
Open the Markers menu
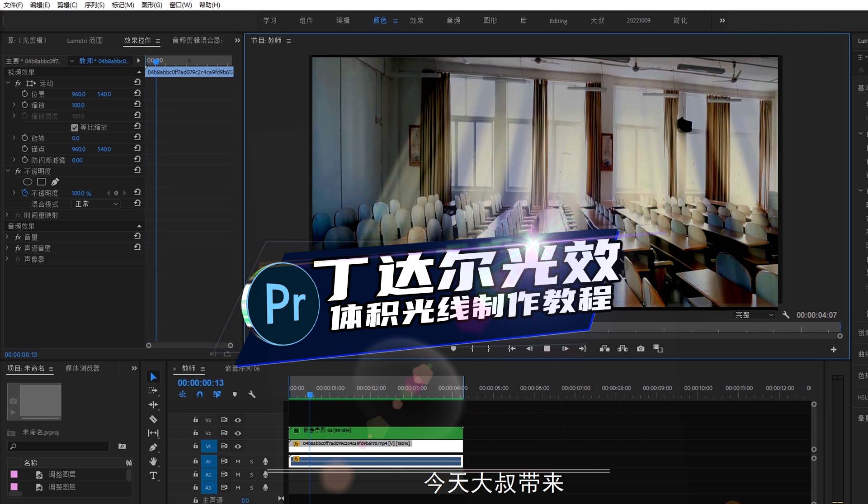pos(123,5)
